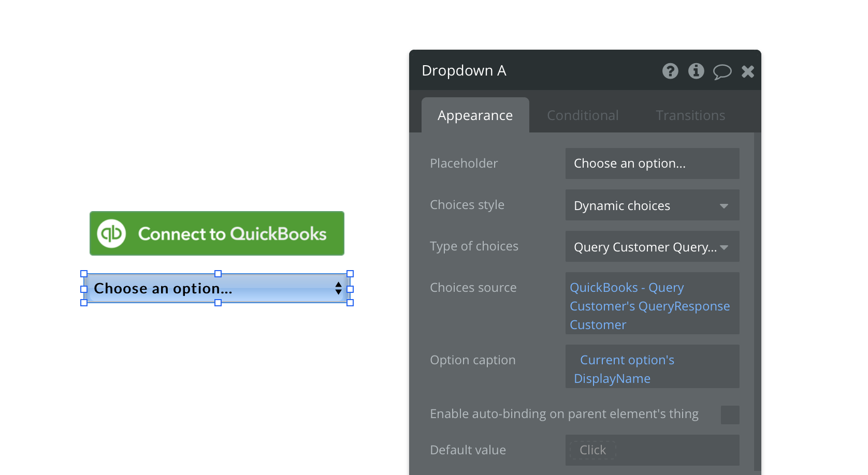
Task: Switch to the Conditional tab
Action: pos(583,115)
